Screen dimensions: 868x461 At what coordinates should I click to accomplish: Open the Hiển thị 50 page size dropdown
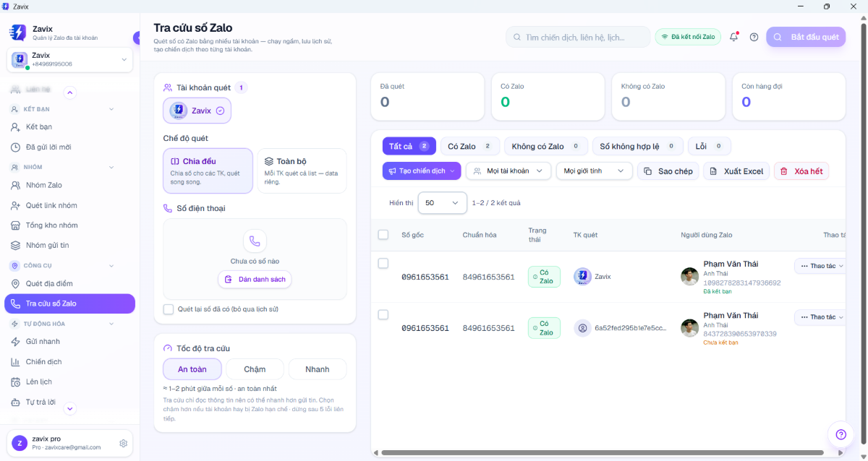click(443, 203)
